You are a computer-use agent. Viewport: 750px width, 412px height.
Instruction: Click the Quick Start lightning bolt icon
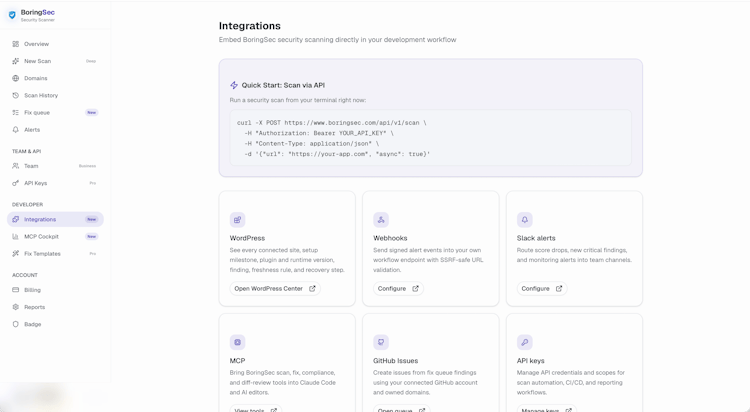coord(234,85)
